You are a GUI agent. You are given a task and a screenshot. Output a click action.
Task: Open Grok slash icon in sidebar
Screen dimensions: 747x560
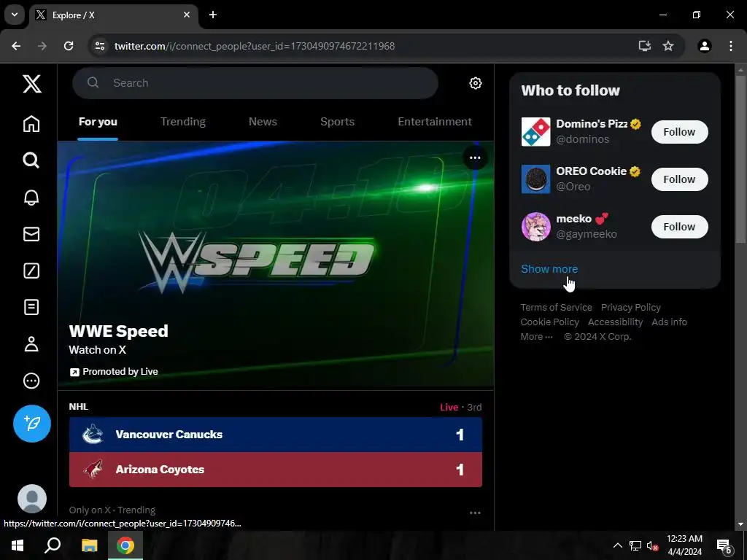31,271
